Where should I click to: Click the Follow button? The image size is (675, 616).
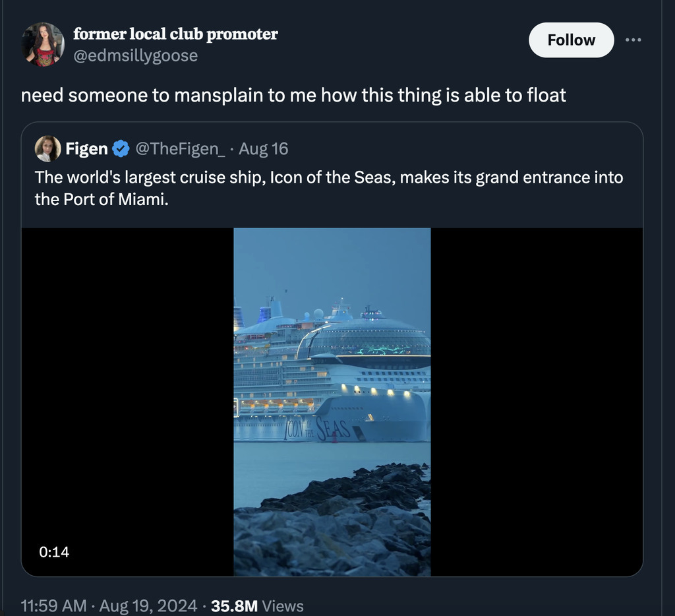571,40
